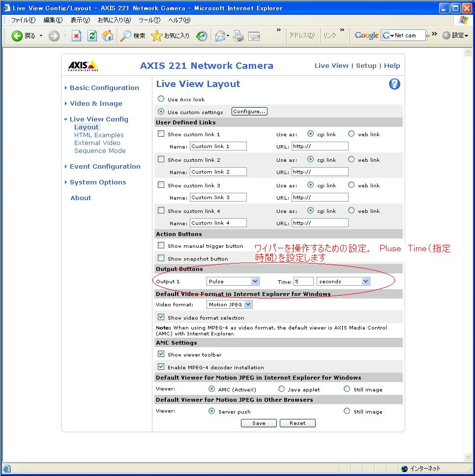Check Show manual trigger button

point(161,245)
